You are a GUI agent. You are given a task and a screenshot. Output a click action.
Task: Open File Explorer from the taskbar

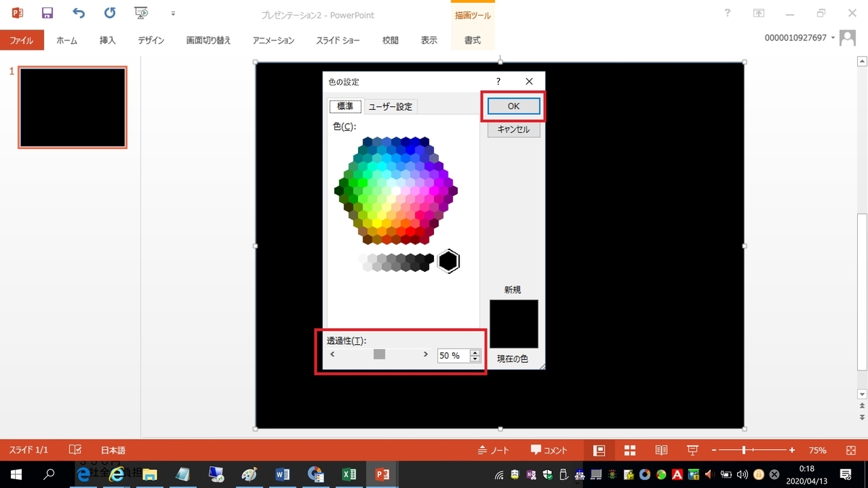coord(150,474)
